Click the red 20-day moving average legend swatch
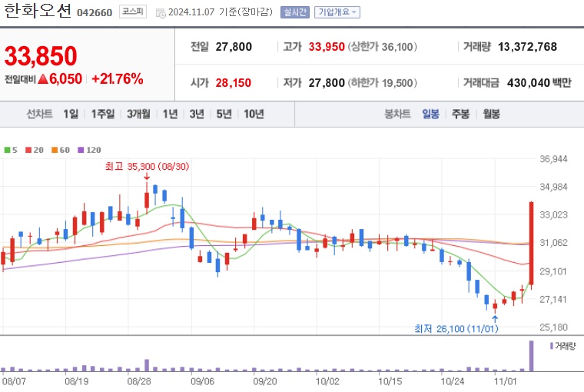This screenshot has height=392, width=584. (x=28, y=150)
